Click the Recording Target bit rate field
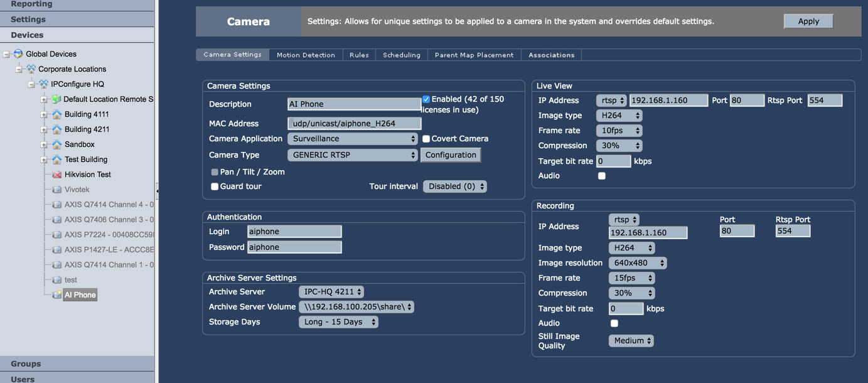This screenshot has width=868, height=383. pyautogui.click(x=626, y=309)
